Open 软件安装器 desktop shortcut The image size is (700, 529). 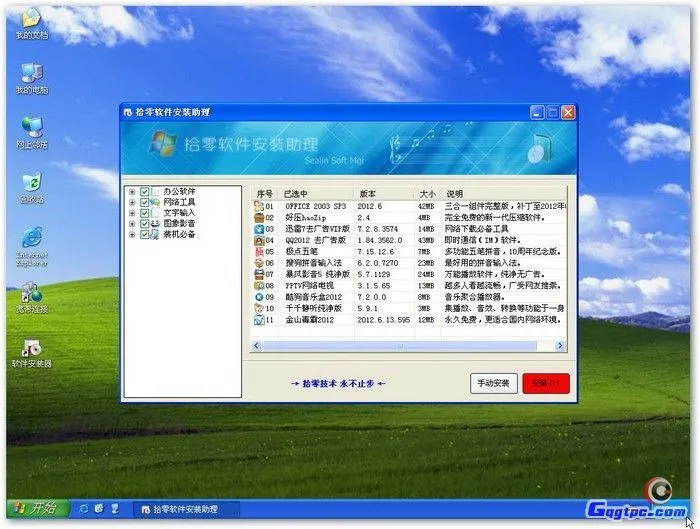click(32, 349)
